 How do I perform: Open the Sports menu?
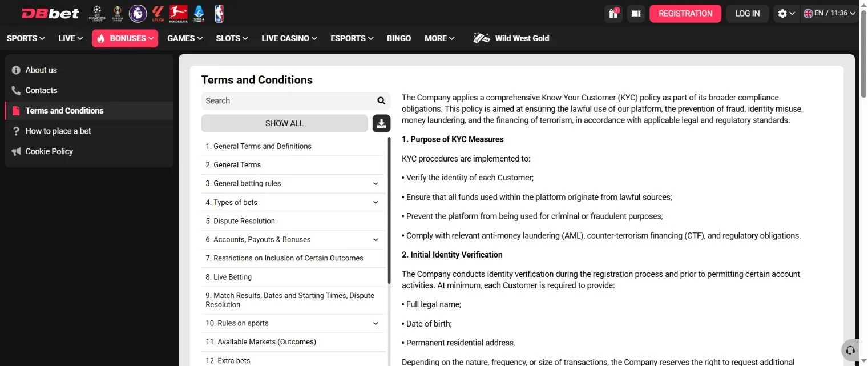pyautogui.click(x=26, y=38)
